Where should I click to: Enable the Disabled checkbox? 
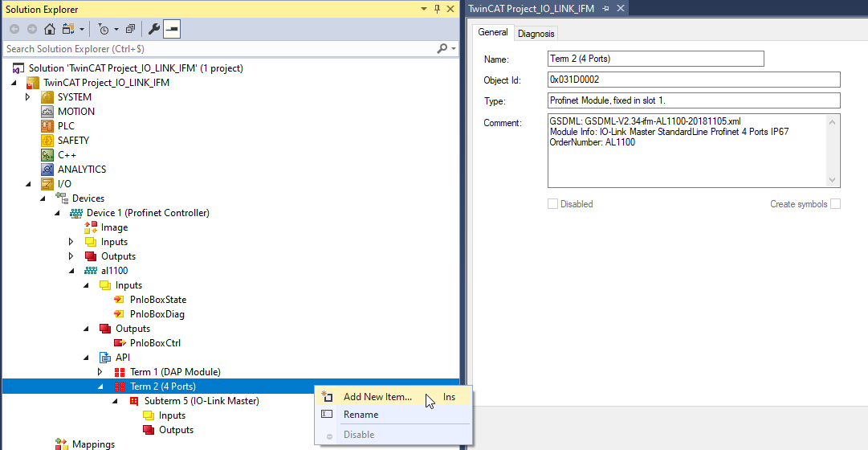(552, 204)
